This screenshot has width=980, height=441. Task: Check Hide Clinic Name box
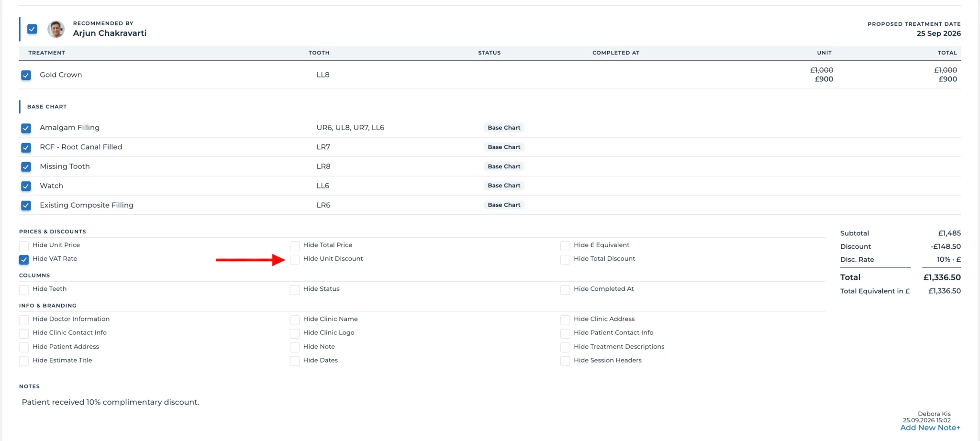295,320
